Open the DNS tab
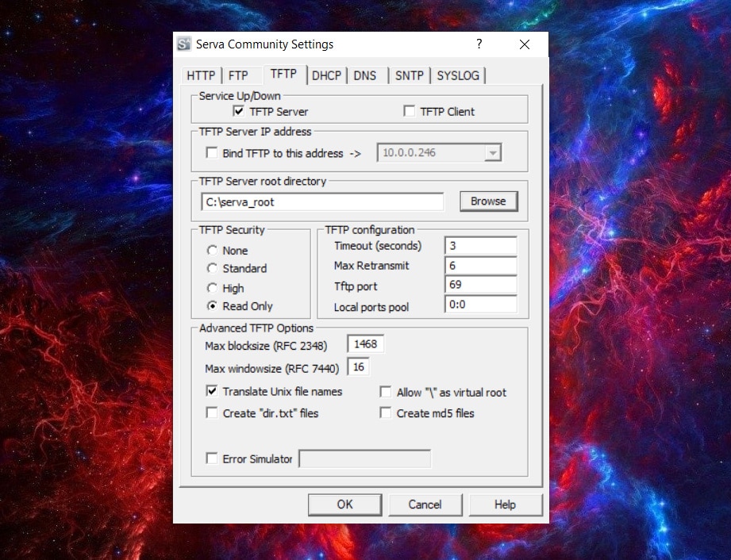 pos(365,75)
